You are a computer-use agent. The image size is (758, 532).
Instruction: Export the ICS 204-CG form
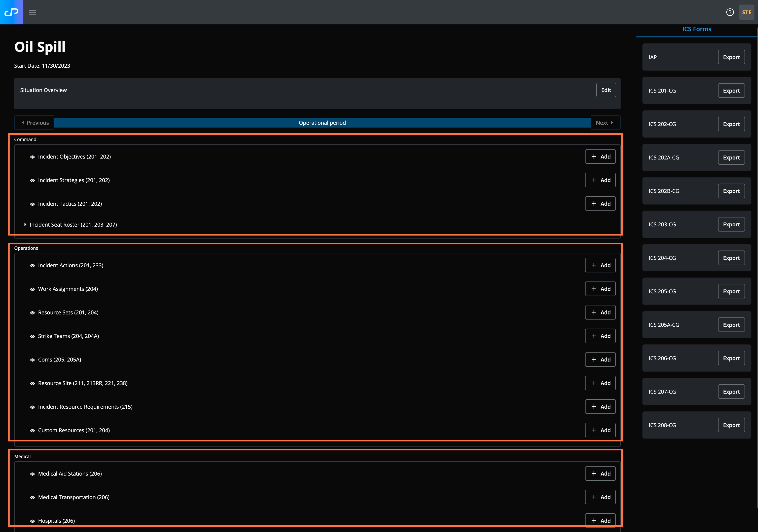pos(731,258)
